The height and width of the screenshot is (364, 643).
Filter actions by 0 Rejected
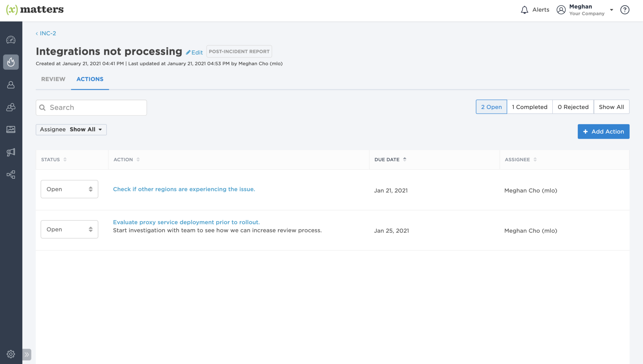(x=573, y=107)
